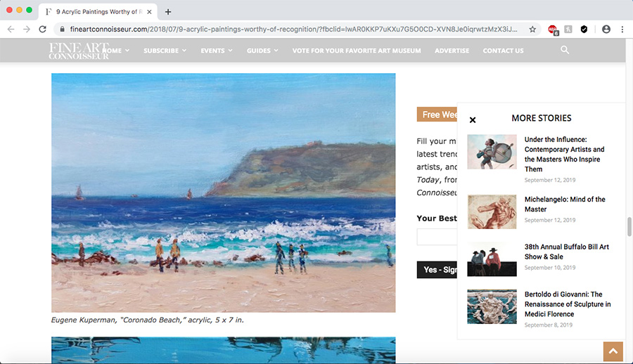Select the 9 Acrylic Paintings browser tab
This screenshot has width=633, height=364.
point(98,12)
